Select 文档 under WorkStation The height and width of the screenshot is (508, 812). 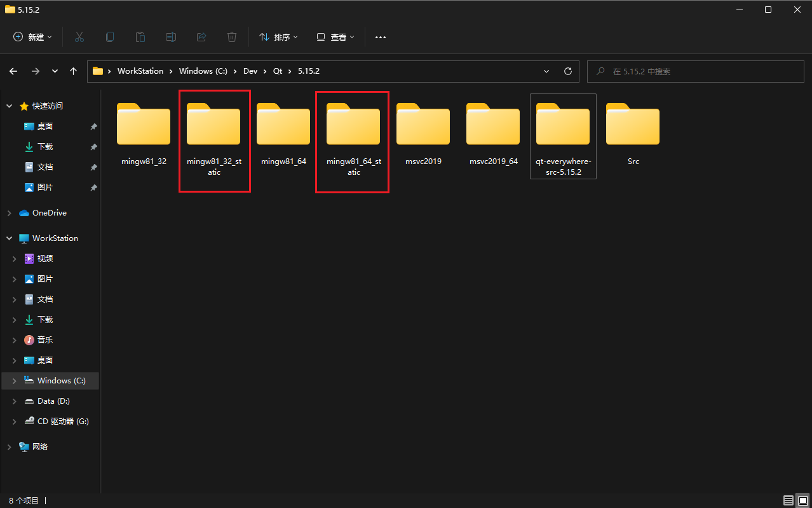click(x=45, y=299)
